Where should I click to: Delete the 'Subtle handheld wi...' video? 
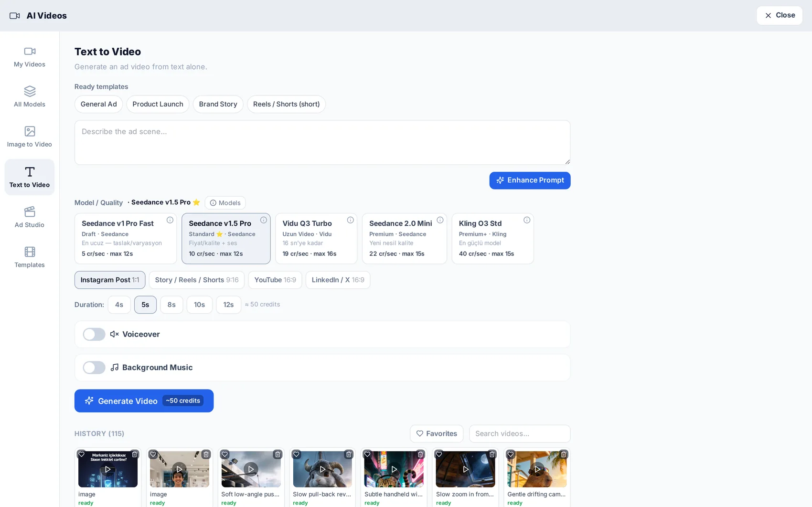421,454
